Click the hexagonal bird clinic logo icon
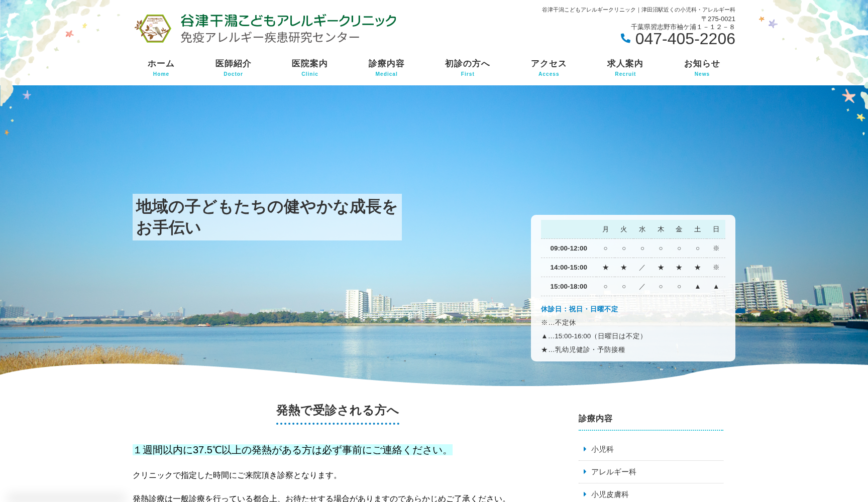This screenshot has width=868, height=502. 154,29
